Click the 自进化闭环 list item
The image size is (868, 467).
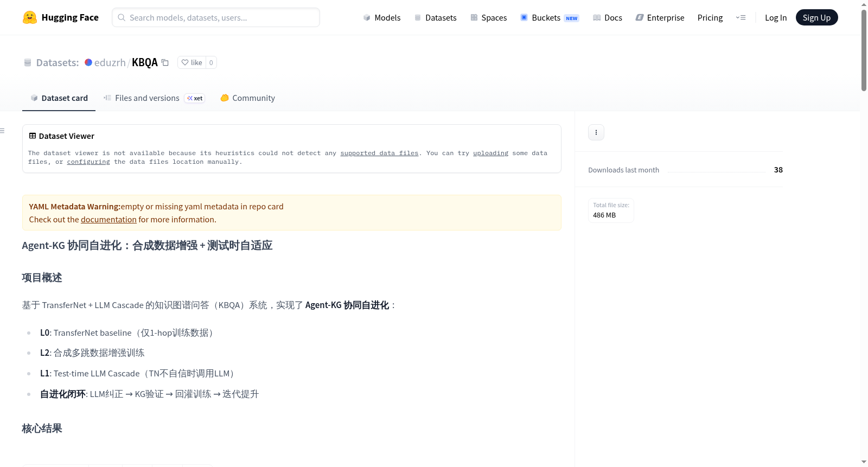pos(149,394)
